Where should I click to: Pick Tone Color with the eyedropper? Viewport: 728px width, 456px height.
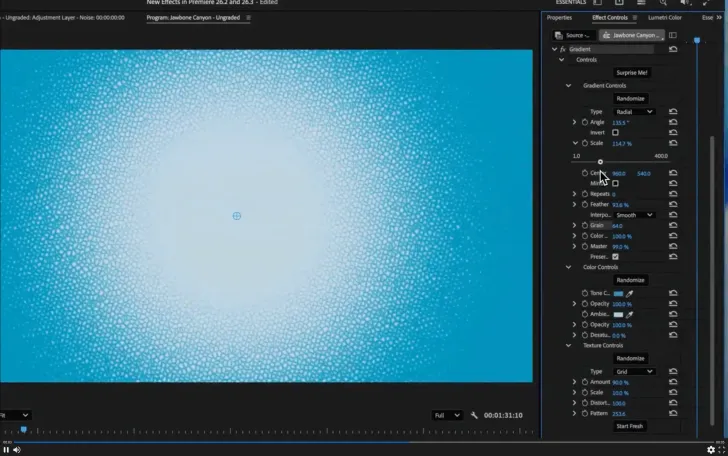[x=630, y=293]
